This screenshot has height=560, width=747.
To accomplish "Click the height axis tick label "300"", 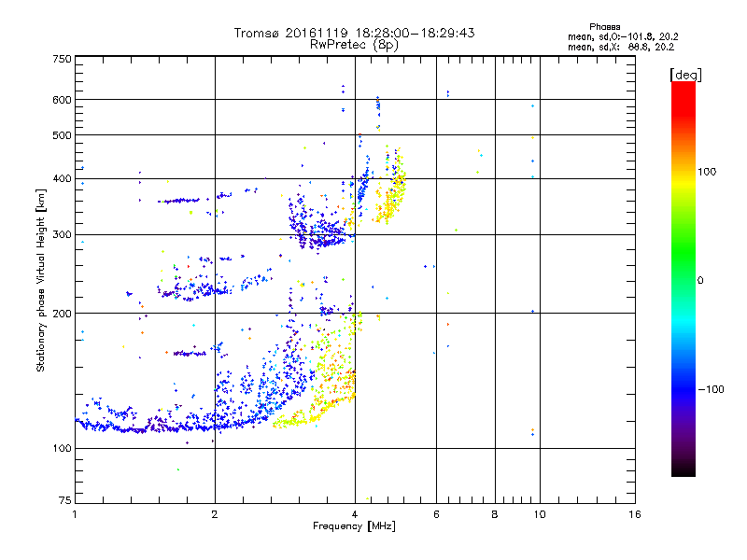I will pyautogui.click(x=62, y=235).
